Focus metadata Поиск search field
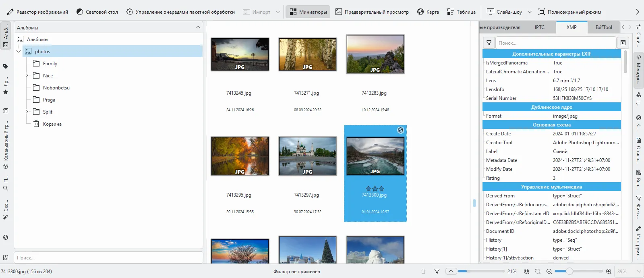The height and width of the screenshot is (278, 644). coord(556,43)
